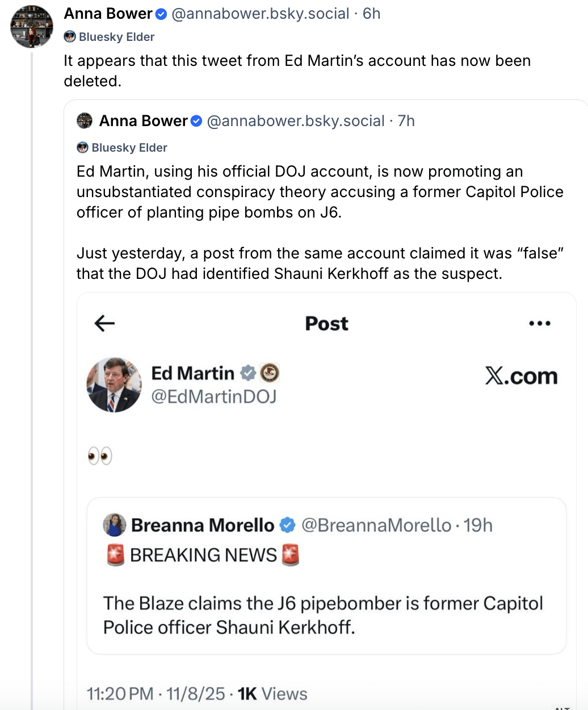Click the DOJ seal affiliation badge
Screen dimensions: 588x710
coord(270,373)
